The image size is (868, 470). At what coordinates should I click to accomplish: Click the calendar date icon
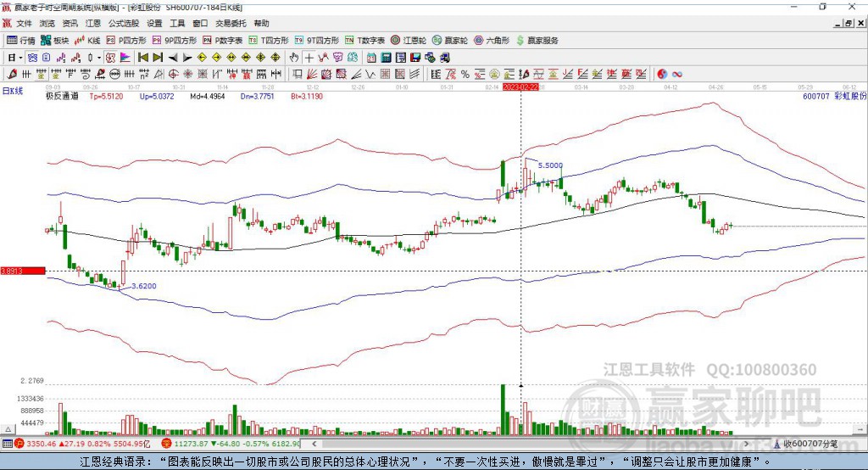tap(371, 58)
